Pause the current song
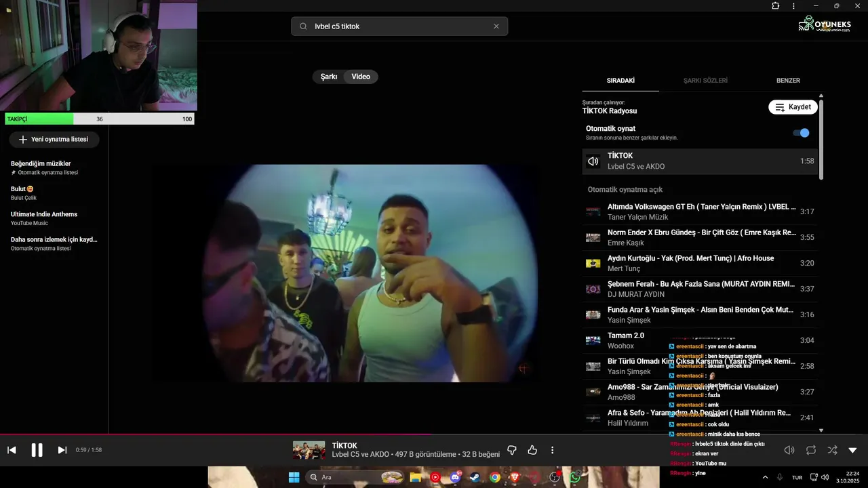The height and width of the screenshot is (488, 868). pyautogui.click(x=37, y=450)
